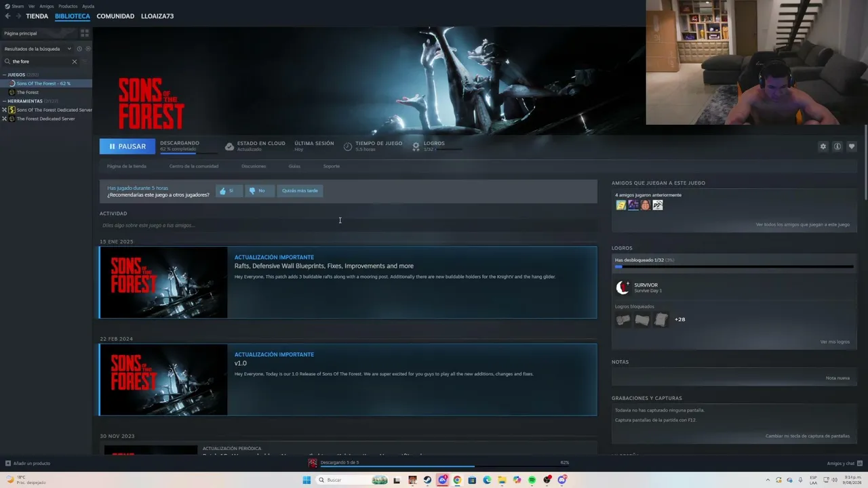Click the achievements progress bar
868x488 pixels.
(734, 266)
